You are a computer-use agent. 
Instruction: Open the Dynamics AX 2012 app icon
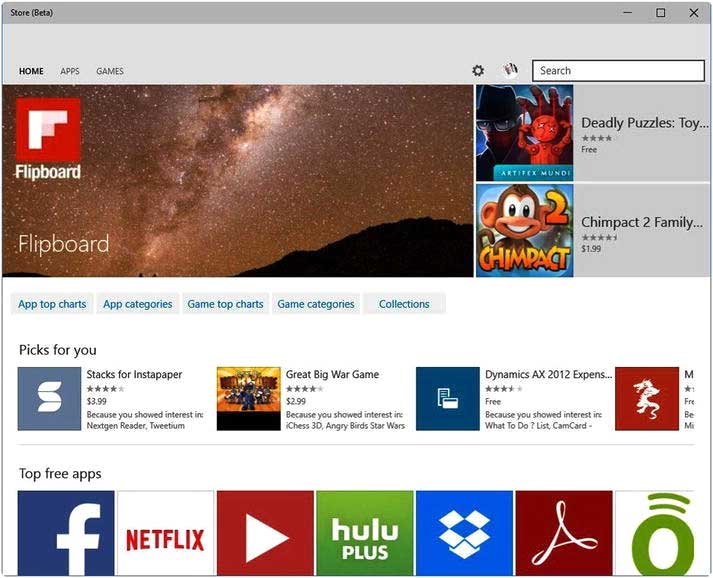[x=447, y=398]
